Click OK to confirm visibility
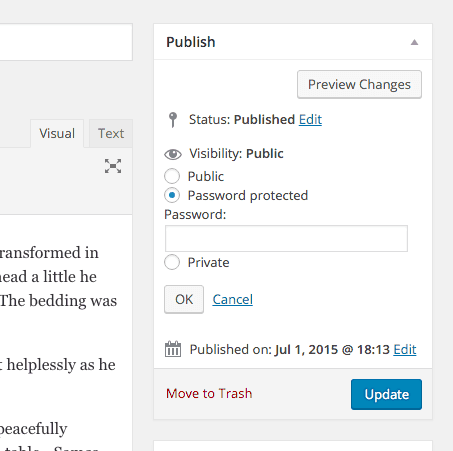Screen dimensions: 453x451 pyautogui.click(x=184, y=299)
